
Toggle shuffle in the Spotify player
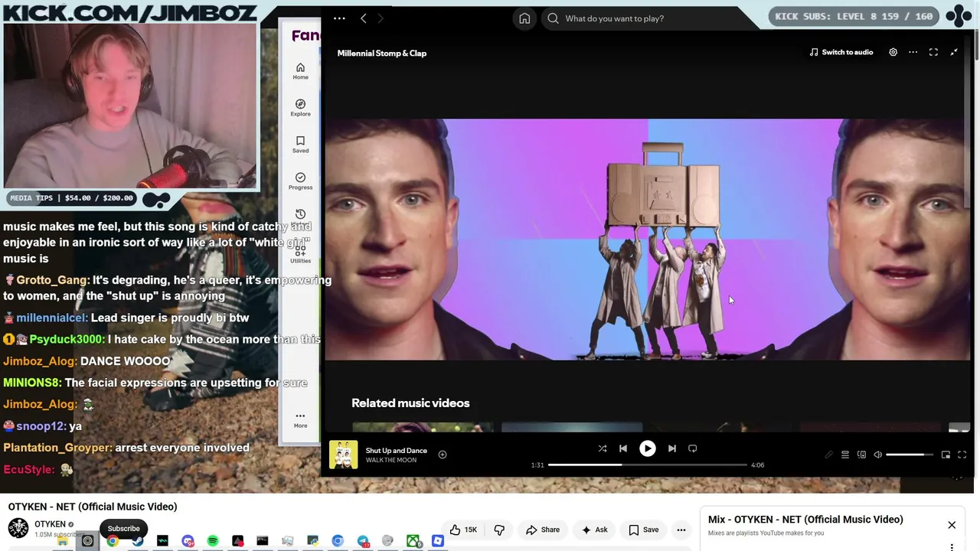click(x=603, y=448)
